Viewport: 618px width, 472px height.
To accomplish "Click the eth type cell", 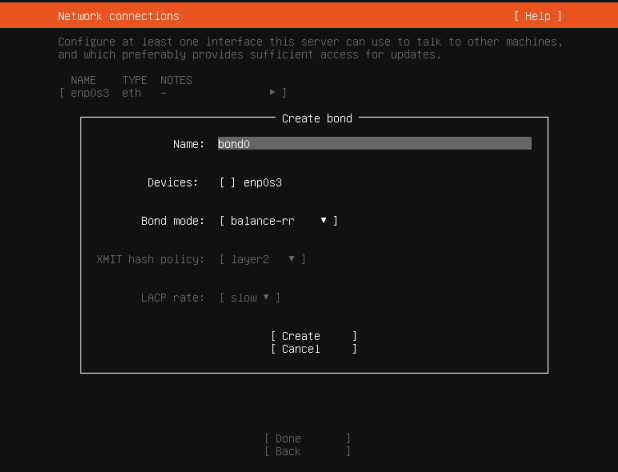I will 132,93.
